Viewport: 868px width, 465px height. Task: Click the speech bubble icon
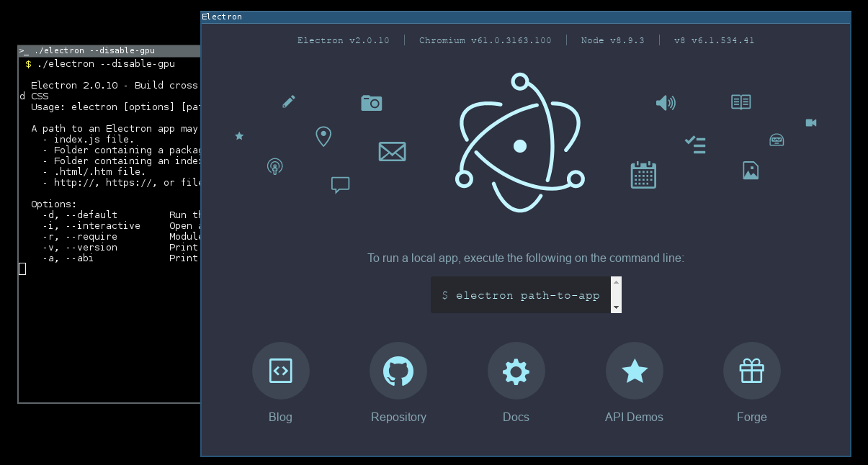tap(339, 184)
